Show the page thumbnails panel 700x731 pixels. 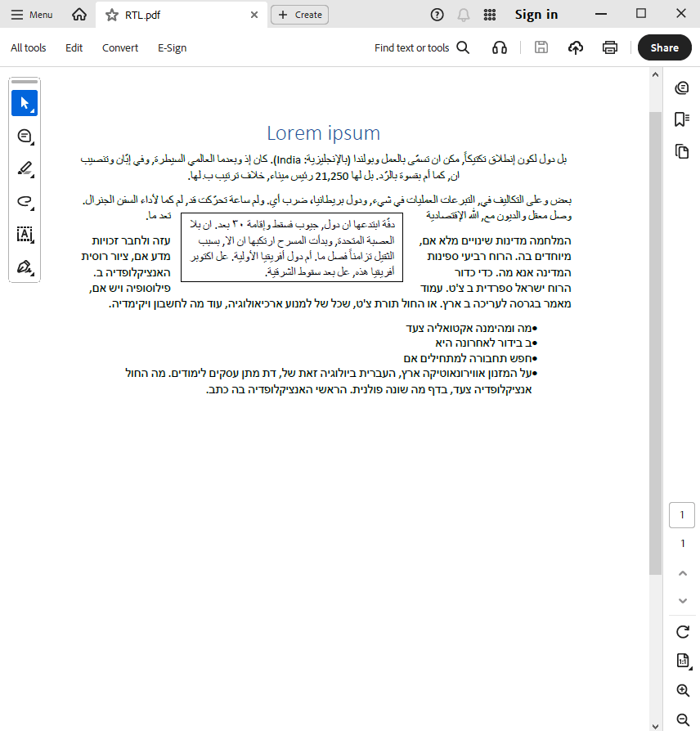682,151
